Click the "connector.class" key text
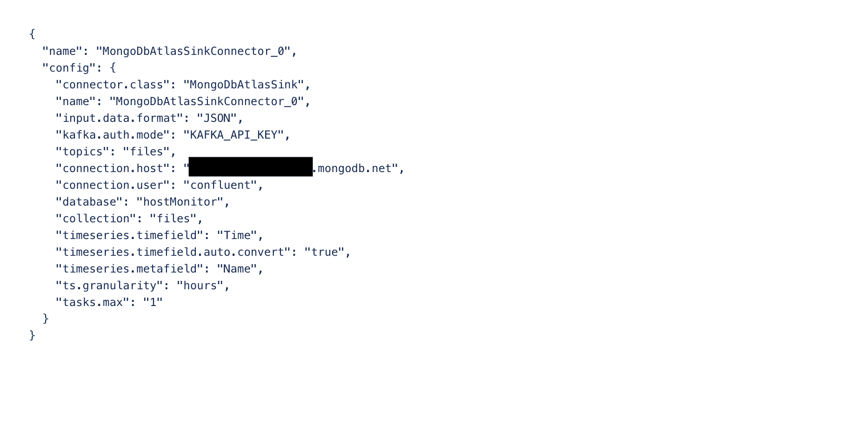868x426 pixels. [x=113, y=85]
